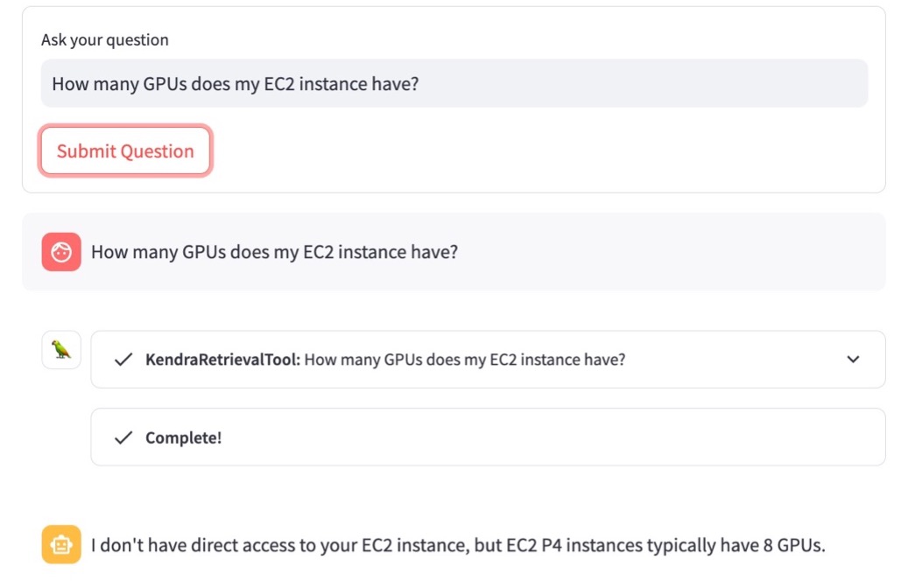Click the query text in KendraRetrievalTool row
Viewport: 915px width, 588px height.
pyautogui.click(x=464, y=360)
